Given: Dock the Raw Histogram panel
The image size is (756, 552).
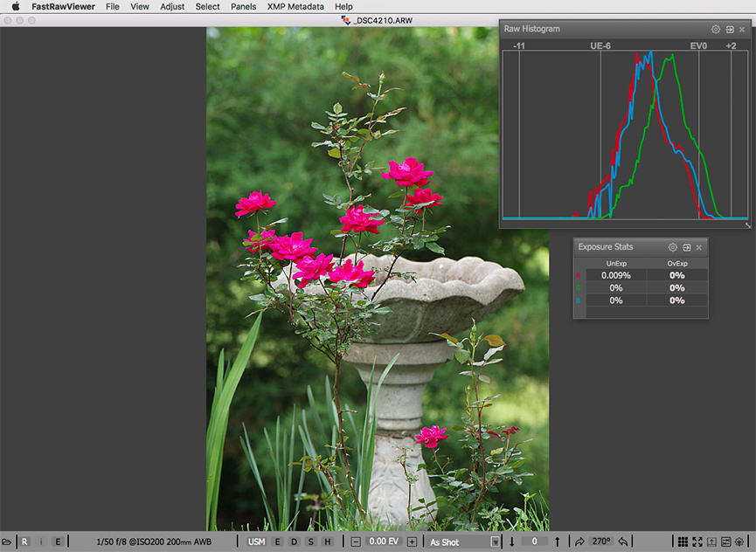Looking at the screenshot, I should [729, 29].
